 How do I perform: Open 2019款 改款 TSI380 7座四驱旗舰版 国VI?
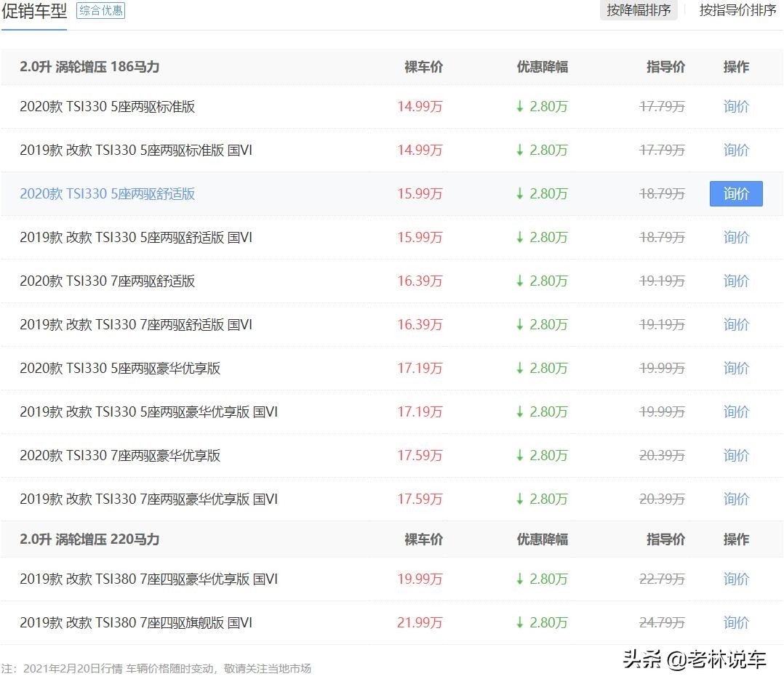pos(136,622)
